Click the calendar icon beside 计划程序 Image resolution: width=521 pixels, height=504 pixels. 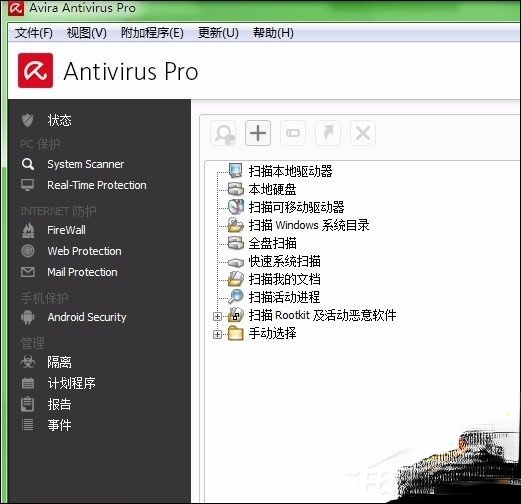28,383
